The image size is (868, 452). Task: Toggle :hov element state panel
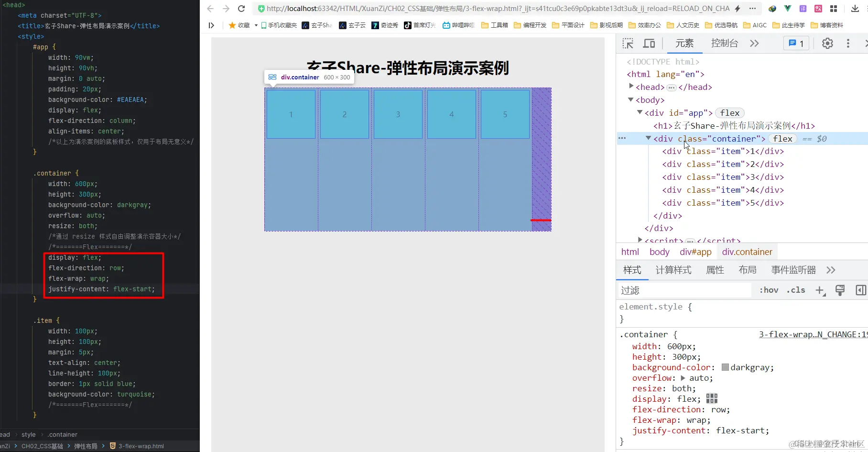(x=769, y=290)
